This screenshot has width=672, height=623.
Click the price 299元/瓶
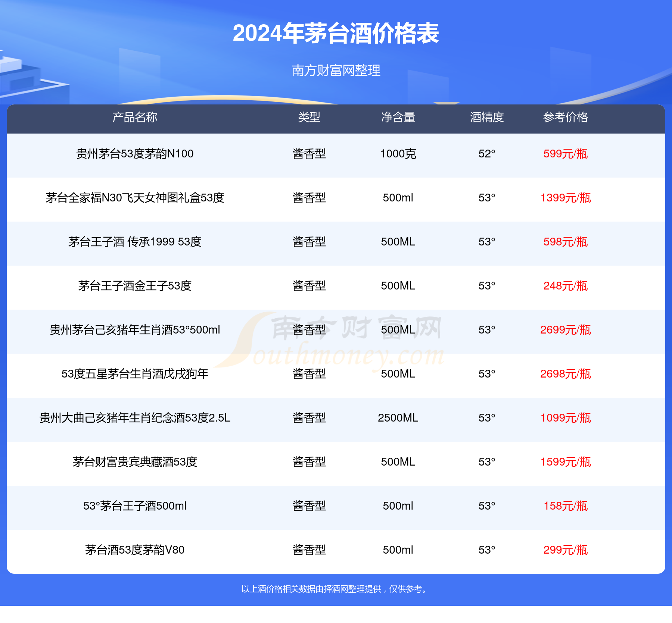point(566,550)
